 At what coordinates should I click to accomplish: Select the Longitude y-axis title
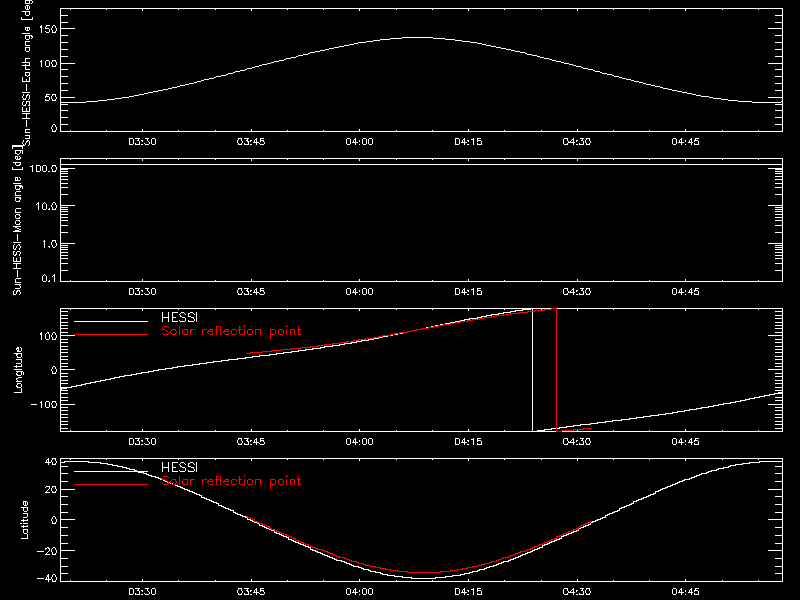[x=18, y=370]
